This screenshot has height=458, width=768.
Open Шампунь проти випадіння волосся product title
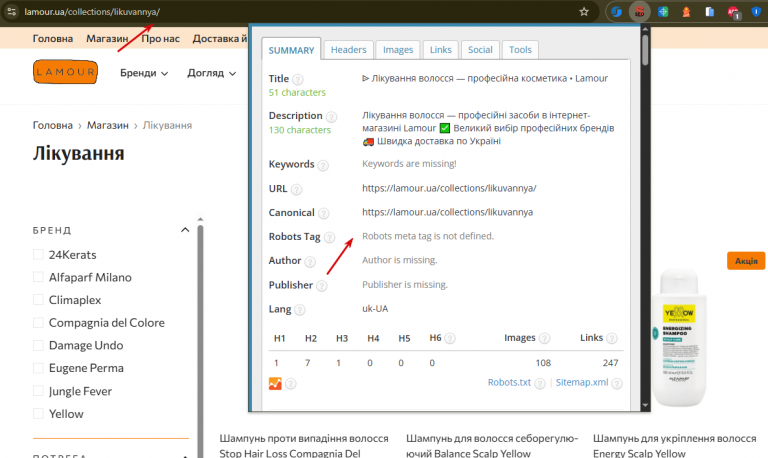(x=304, y=446)
